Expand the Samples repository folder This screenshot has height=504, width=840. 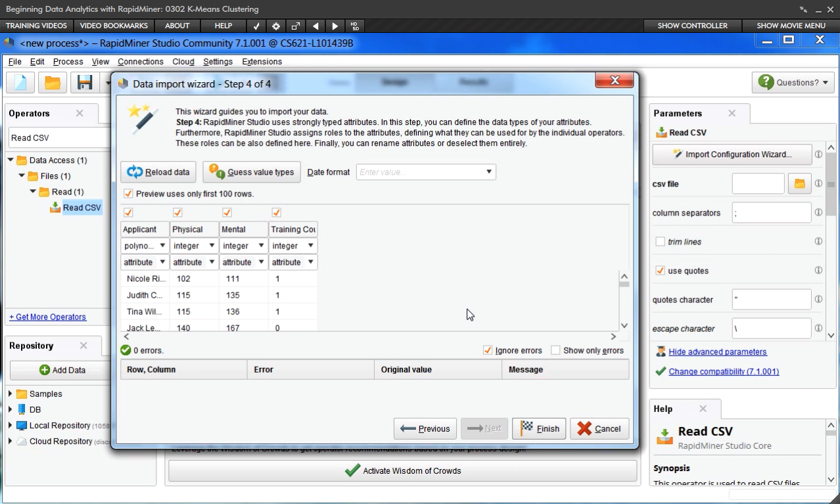coord(11,394)
